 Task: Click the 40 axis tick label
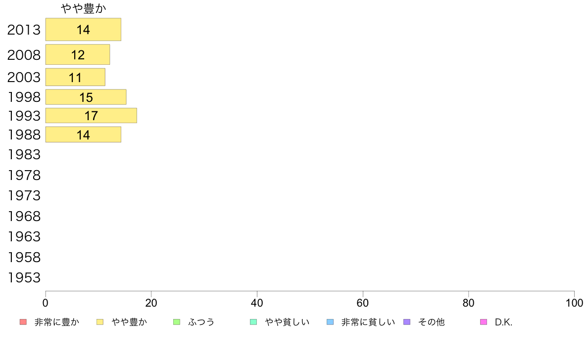(257, 303)
